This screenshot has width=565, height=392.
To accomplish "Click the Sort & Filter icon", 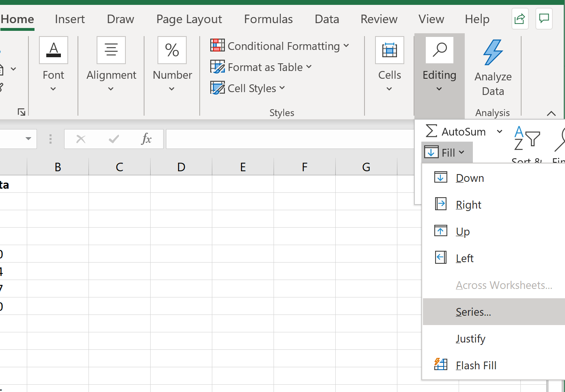I will [527, 138].
